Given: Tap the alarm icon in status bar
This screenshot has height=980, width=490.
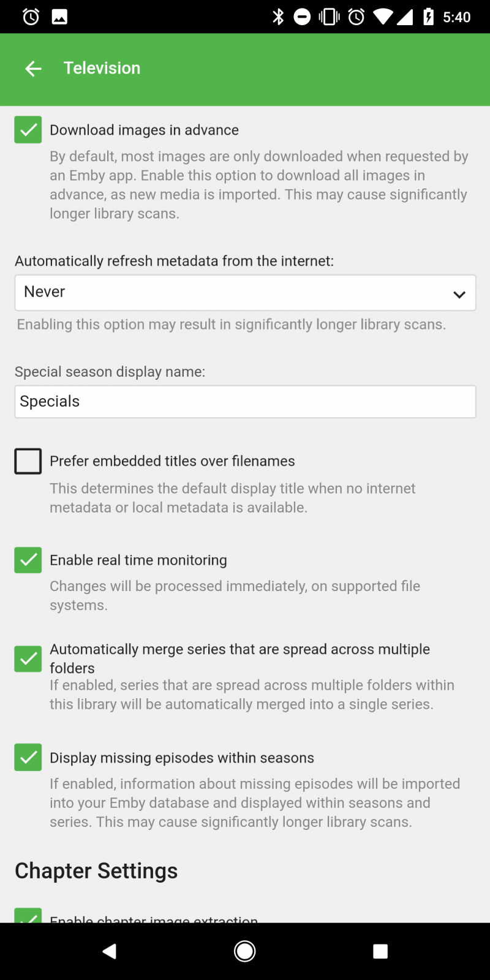Looking at the screenshot, I should [x=31, y=17].
